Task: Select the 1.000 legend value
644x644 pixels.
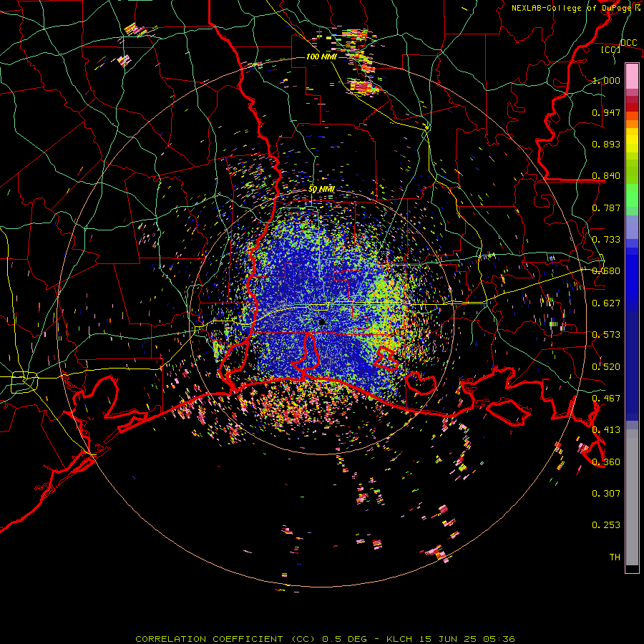Action: coord(606,80)
